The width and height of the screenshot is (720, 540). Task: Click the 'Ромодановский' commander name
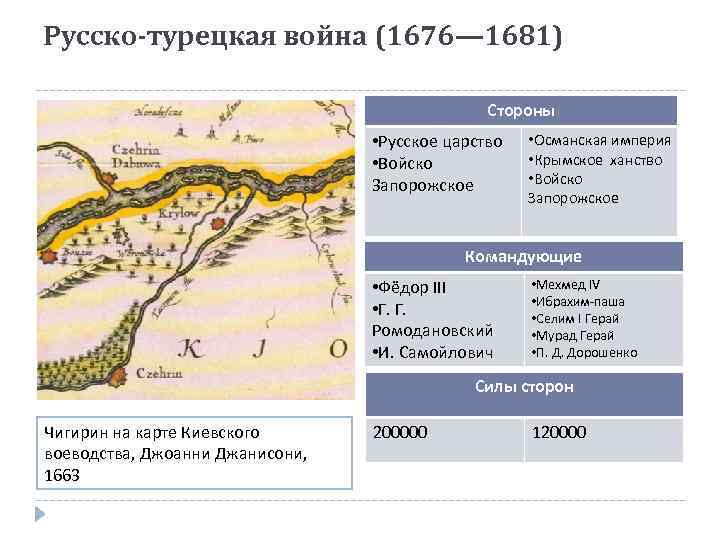[432, 331]
